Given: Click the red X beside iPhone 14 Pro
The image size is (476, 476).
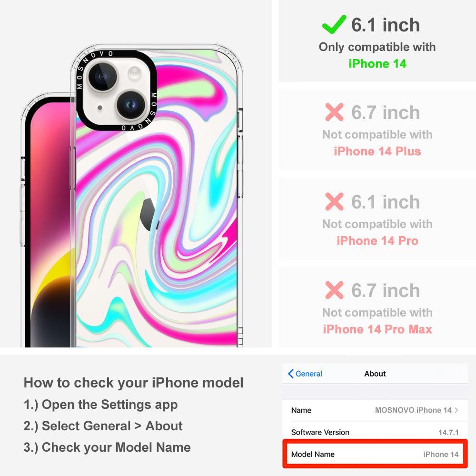Looking at the screenshot, I should [334, 201].
